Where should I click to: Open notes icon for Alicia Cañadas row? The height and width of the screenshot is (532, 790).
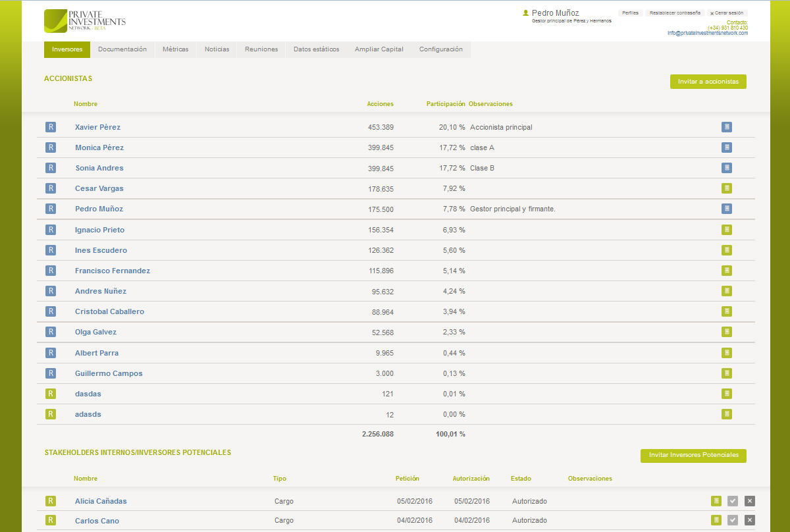[716, 501]
